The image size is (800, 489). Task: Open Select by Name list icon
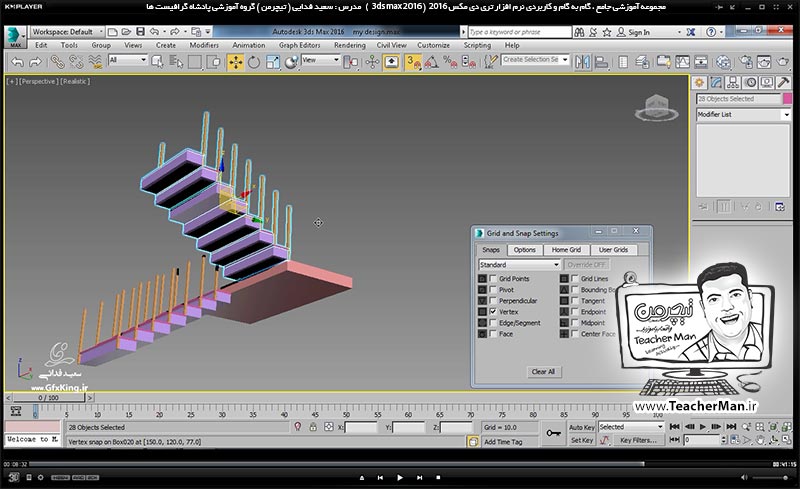tap(177, 62)
